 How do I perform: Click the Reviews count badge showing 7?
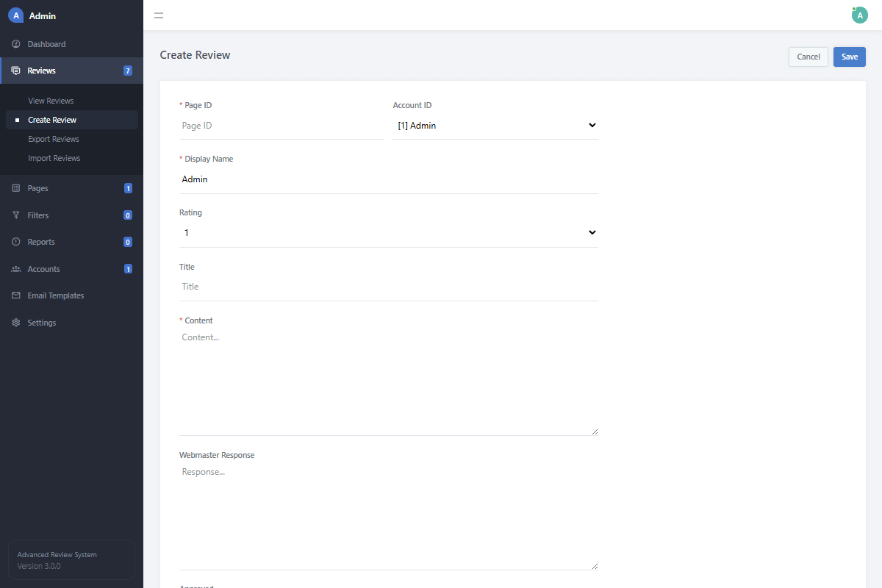point(126,70)
